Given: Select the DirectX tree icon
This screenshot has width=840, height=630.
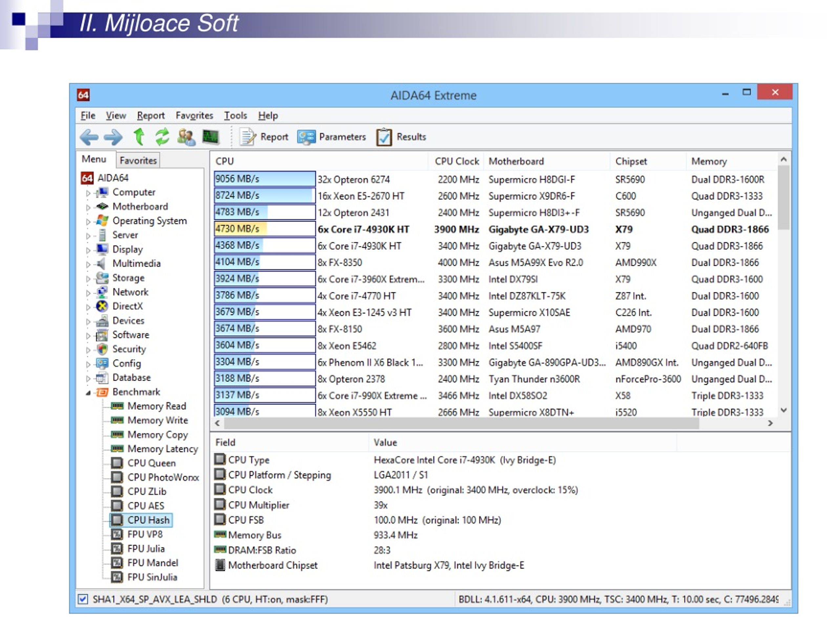Looking at the screenshot, I should (102, 306).
